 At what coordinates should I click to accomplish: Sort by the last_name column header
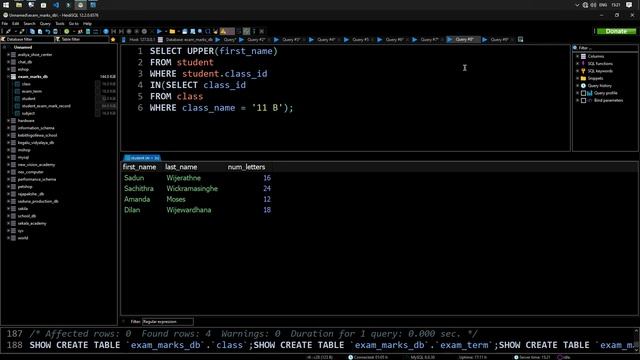tap(181, 167)
